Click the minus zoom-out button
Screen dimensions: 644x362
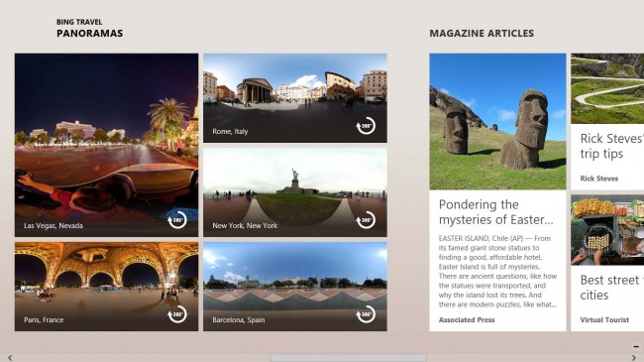[x=636, y=347]
